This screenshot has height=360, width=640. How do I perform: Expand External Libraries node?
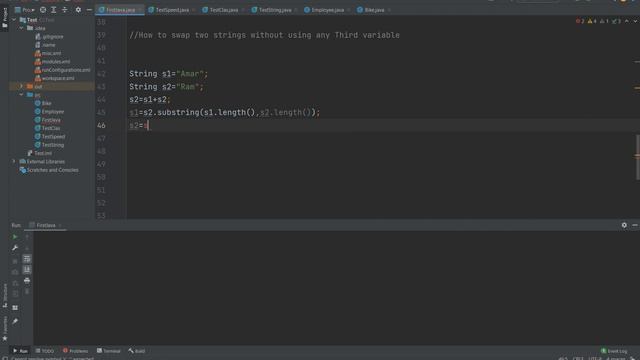click(x=14, y=162)
